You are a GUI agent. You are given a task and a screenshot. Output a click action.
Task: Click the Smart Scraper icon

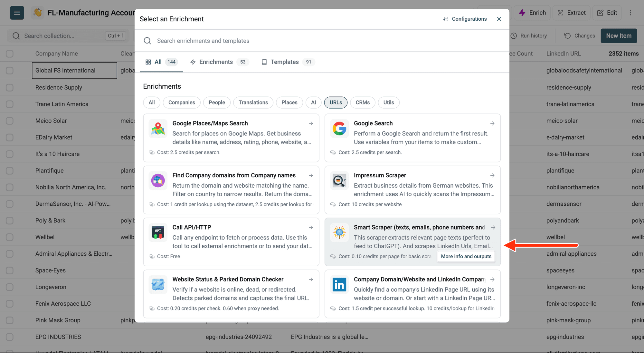pyautogui.click(x=339, y=232)
